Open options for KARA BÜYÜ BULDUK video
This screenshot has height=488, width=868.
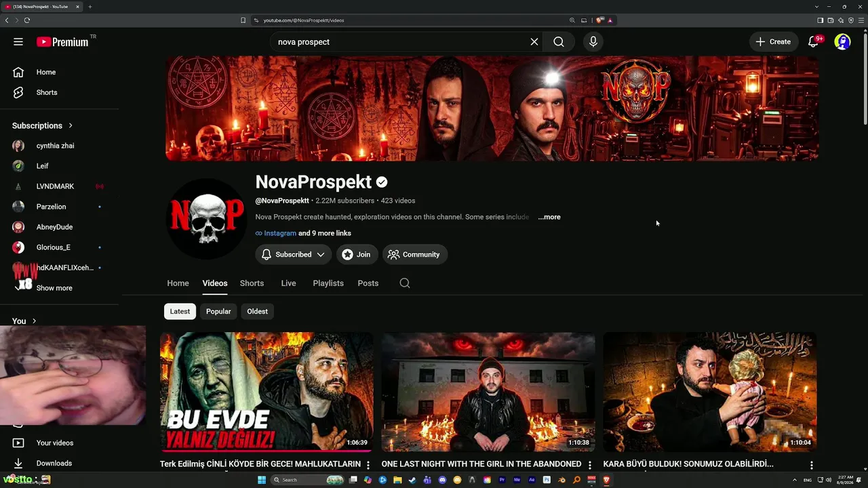(x=812, y=465)
